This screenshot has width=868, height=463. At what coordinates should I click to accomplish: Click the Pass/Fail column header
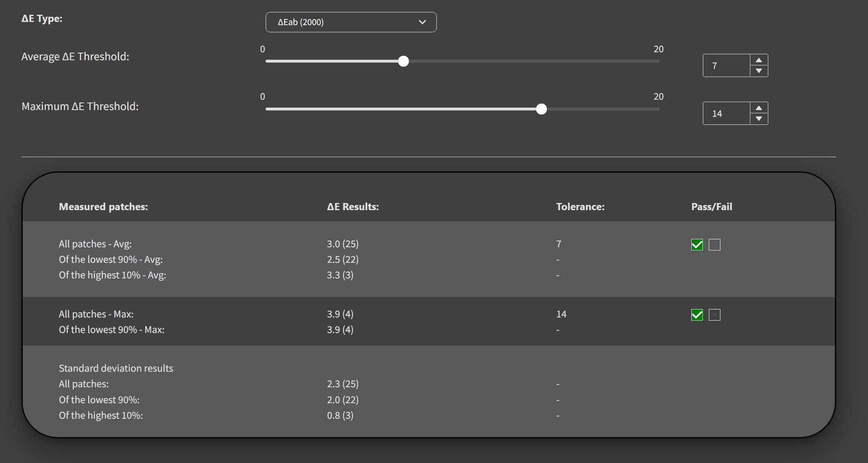(711, 207)
